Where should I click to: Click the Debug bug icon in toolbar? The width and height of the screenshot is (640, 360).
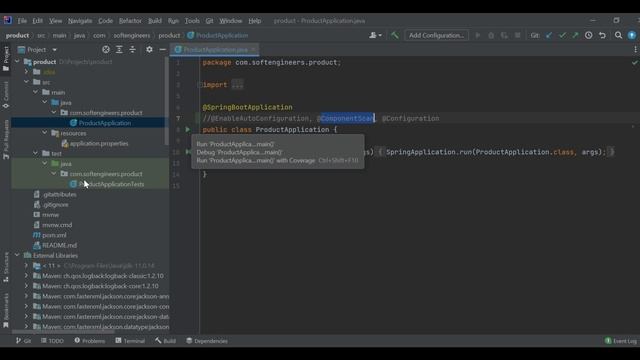tap(491, 36)
